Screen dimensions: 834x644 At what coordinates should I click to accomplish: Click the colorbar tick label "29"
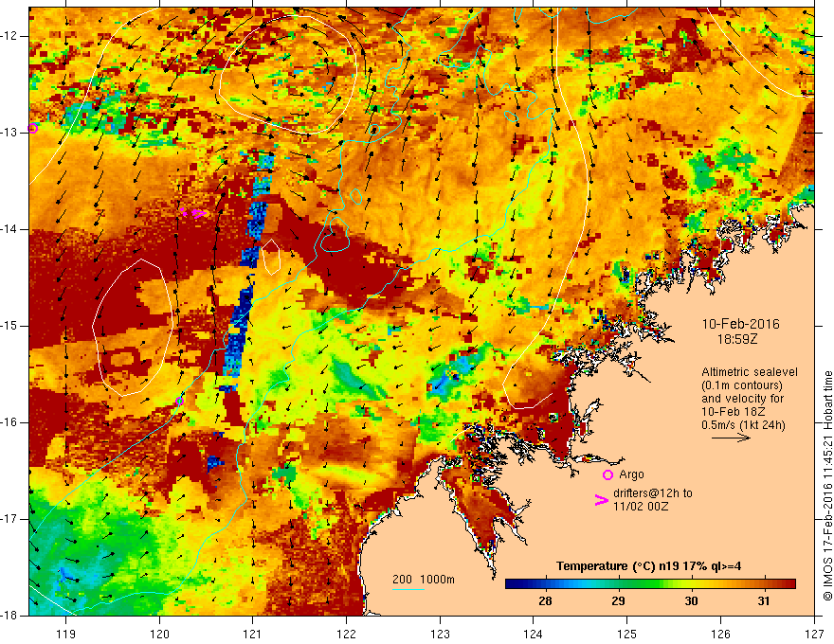click(618, 601)
